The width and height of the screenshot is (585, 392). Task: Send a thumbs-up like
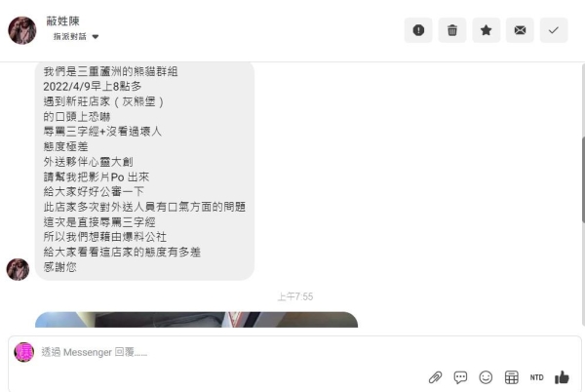[562, 377]
